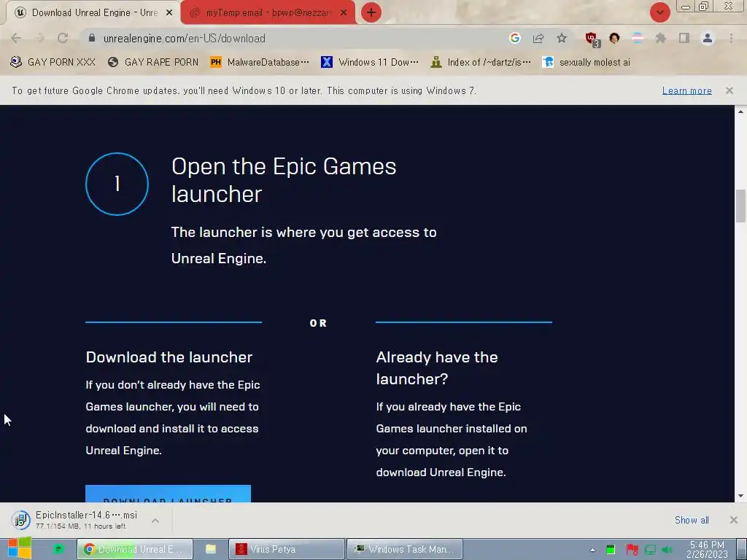
Task: Click the forward navigation arrow
Action: (39, 38)
